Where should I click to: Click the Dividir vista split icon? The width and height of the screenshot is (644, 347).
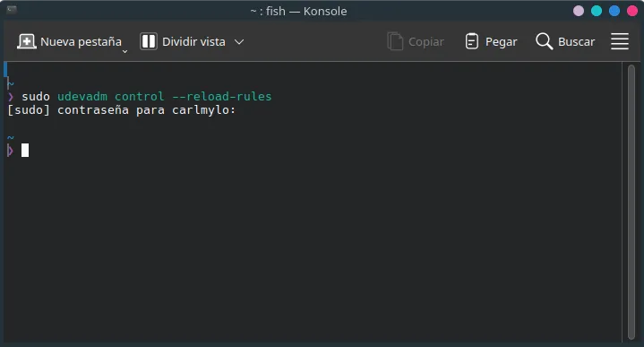(x=149, y=41)
